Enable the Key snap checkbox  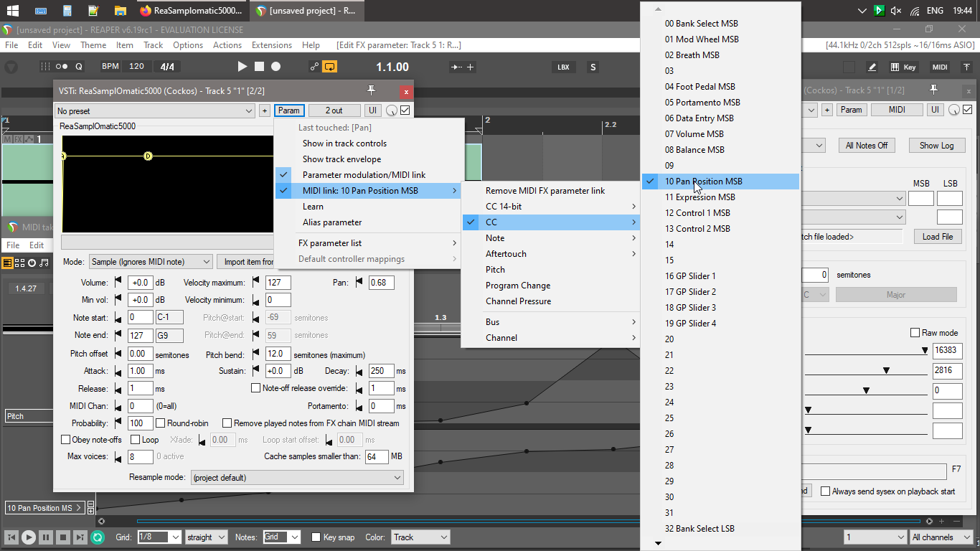[316, 537]
